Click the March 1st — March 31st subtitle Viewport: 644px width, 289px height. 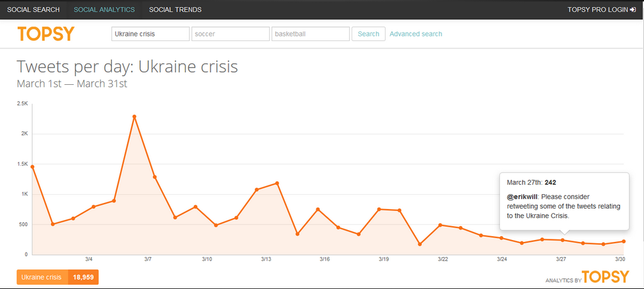[72, 84]
